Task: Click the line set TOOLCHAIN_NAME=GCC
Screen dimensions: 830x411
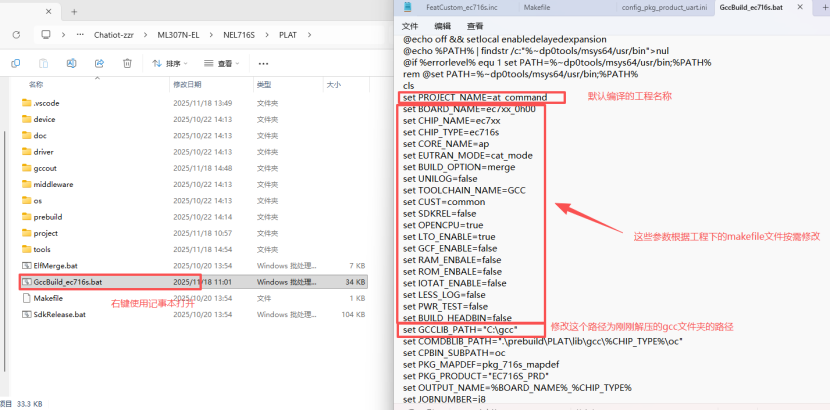Action: 465,190
